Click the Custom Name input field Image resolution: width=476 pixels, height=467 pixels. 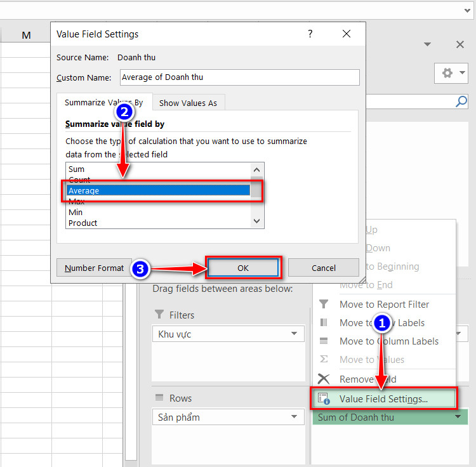[239, 77]
